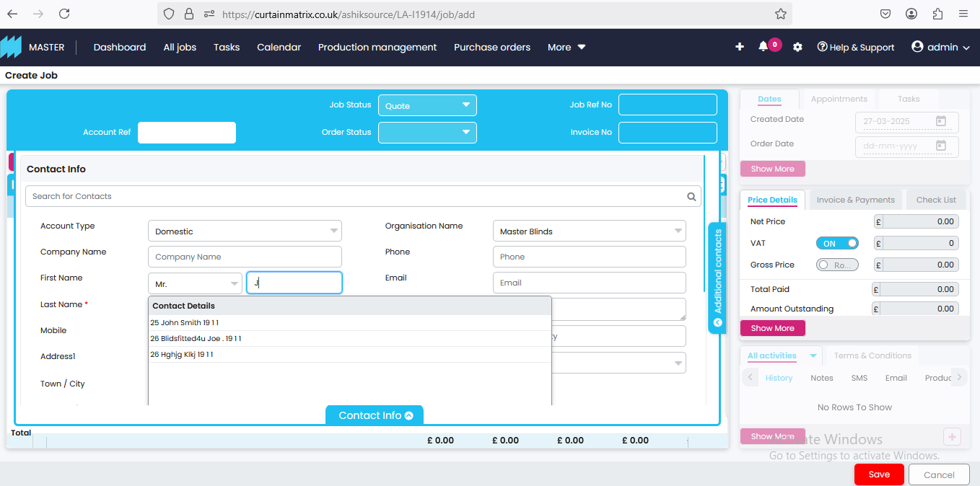Expand the Job Status dropdown
980x486 pixels.
click(x=427, y=105)
